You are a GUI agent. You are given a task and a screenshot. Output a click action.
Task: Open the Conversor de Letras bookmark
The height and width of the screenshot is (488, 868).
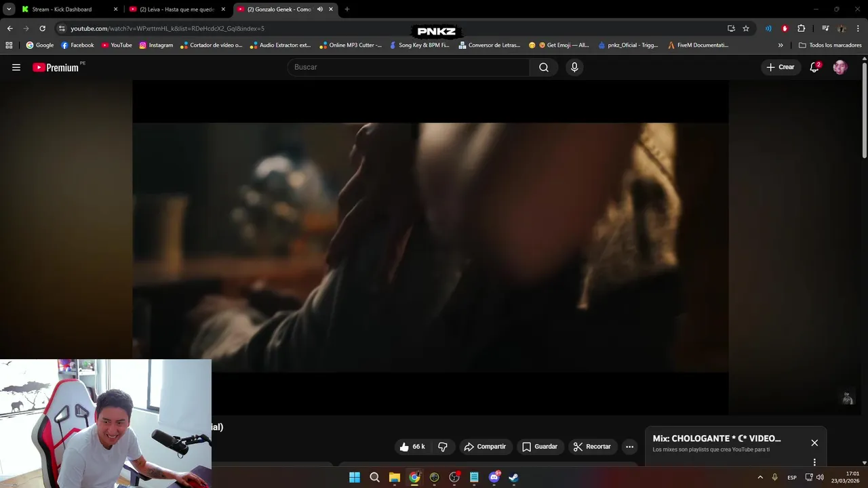coord(490,45)
